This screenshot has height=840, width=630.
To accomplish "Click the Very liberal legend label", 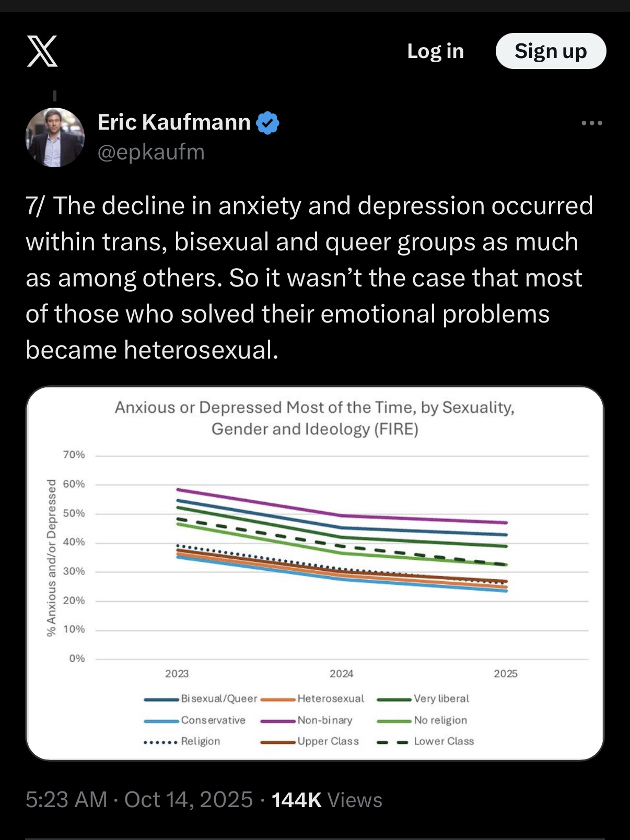I will pyautogui.click(x=441, y=699).
